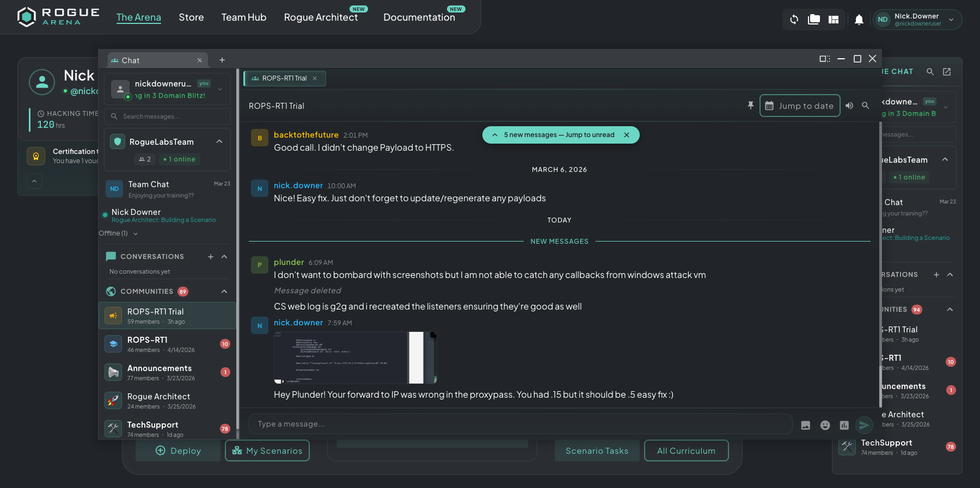Open Announcements community
980x488 pixels.
click(x=167, y=372)
